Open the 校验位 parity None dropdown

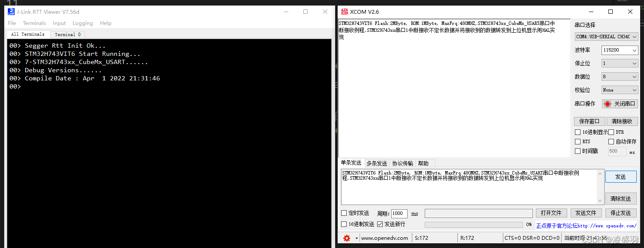[x=620, y=90]
